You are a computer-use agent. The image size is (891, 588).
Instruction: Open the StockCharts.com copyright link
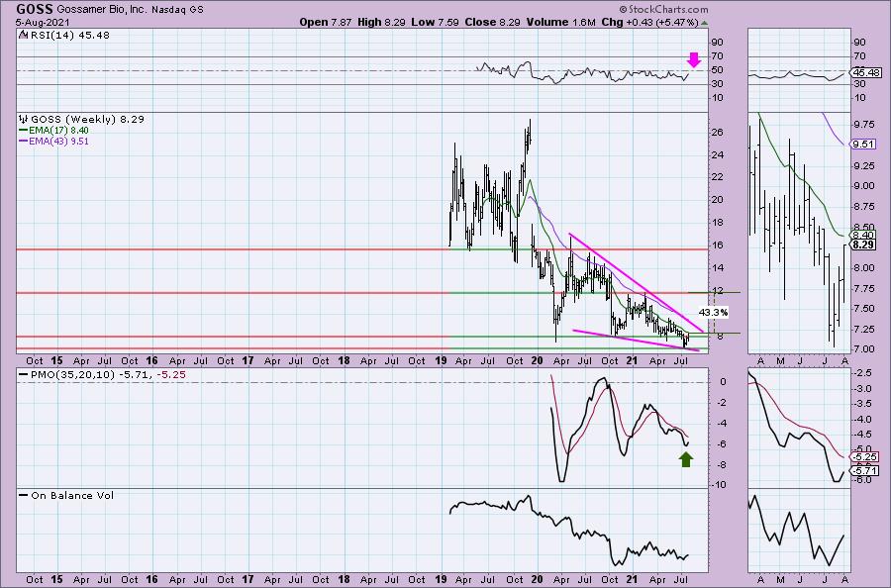click(x=663, y=9)
